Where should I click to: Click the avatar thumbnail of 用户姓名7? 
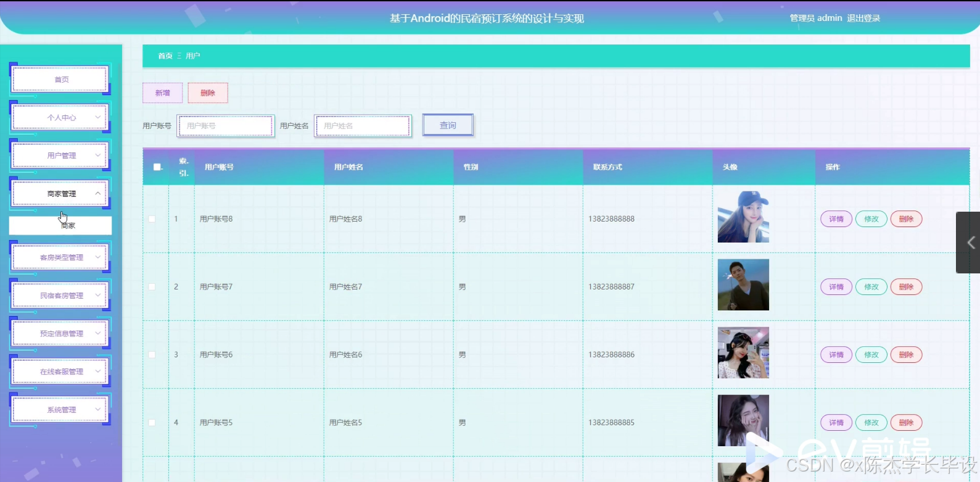click(743, 285)
